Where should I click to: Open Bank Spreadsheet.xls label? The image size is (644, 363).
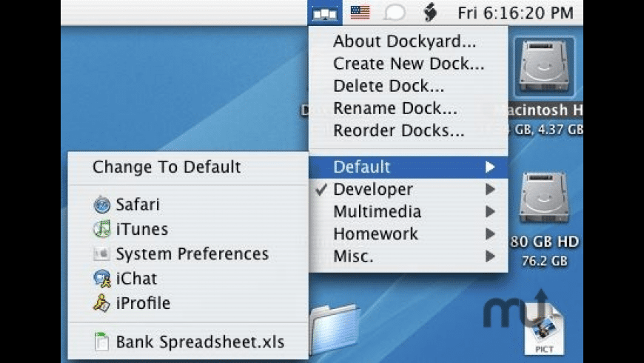[x=200, y=342]
